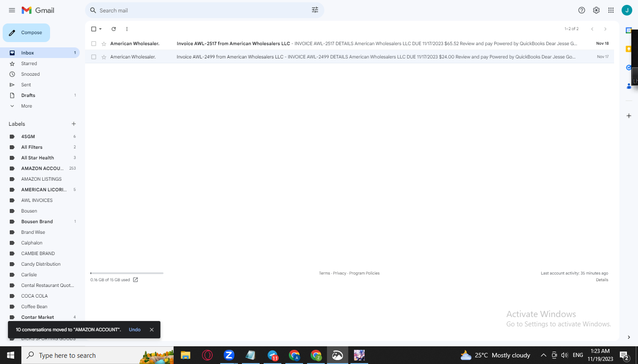This screenshot has height=364, width=638.
Task: Switch input language from ENG
Action: (578, 355)
